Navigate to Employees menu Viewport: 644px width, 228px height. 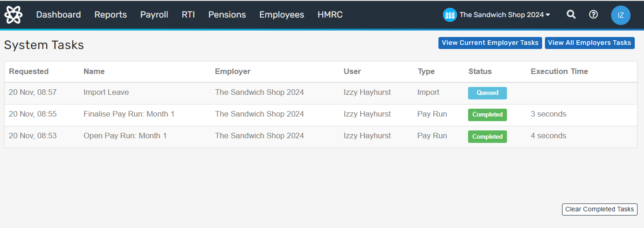point(281,15)
